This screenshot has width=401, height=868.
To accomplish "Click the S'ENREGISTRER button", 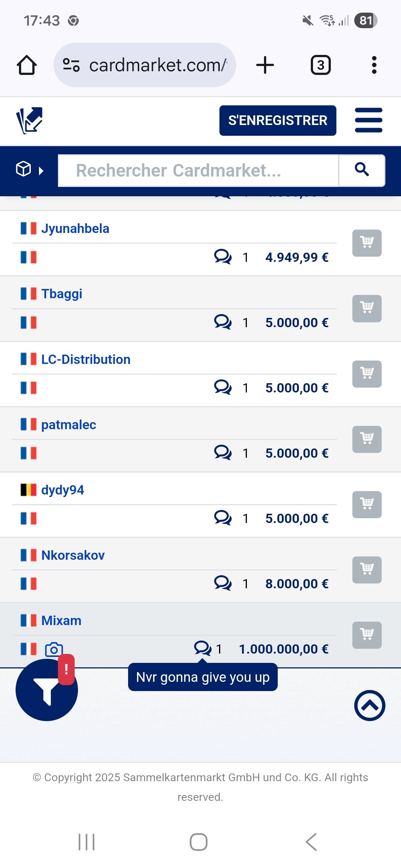I will [278, 121].
